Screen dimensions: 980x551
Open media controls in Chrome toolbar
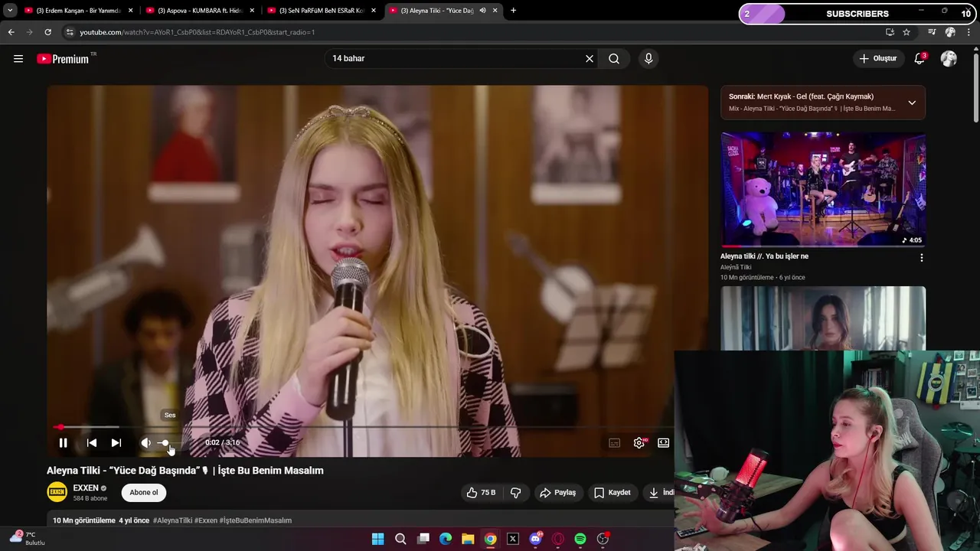click(932, 32)
